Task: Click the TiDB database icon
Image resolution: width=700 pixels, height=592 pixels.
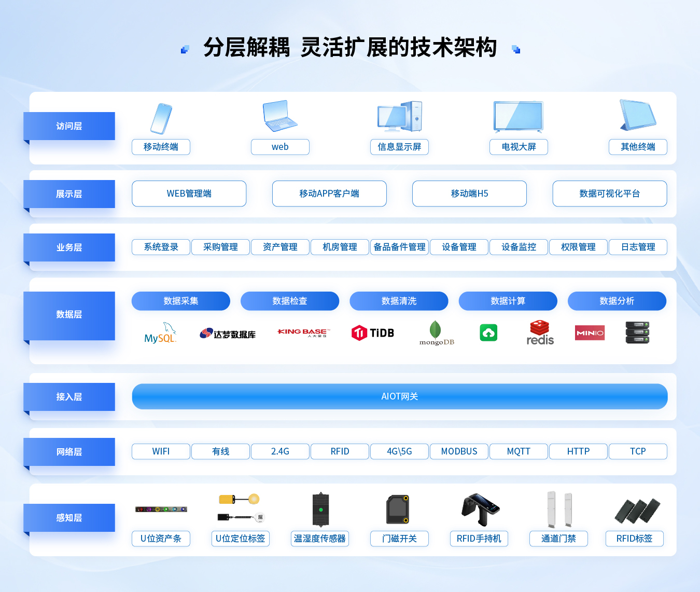Action: coord(373,333)
